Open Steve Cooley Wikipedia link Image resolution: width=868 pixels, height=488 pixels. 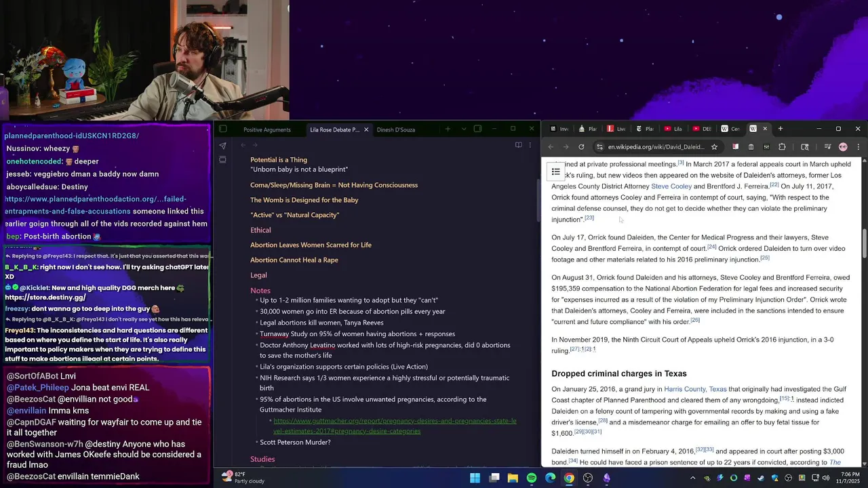pos(671,186)
